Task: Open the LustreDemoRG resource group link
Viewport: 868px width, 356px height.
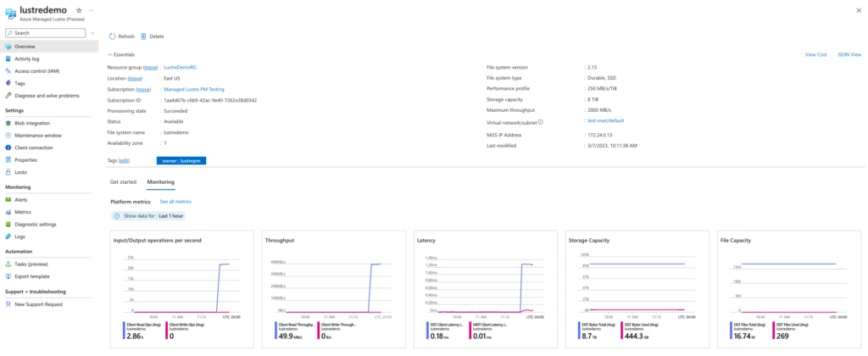Action: (x=180, y=68)
